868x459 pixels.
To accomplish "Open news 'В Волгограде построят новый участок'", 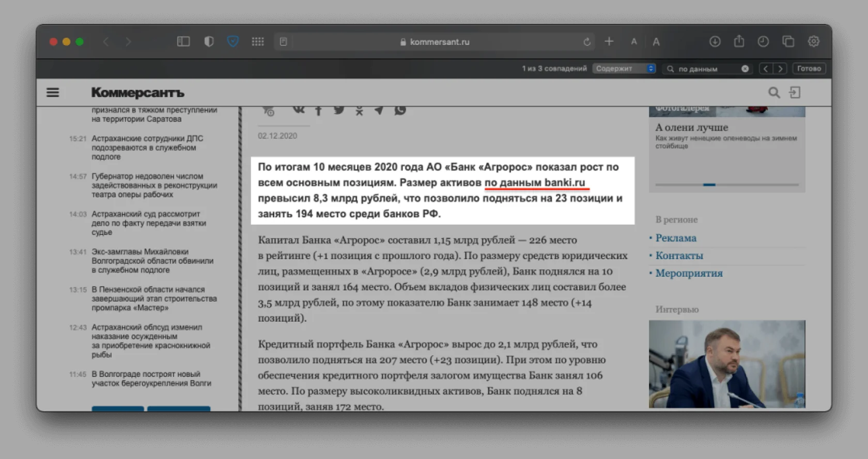I will [x=151, y=378].
